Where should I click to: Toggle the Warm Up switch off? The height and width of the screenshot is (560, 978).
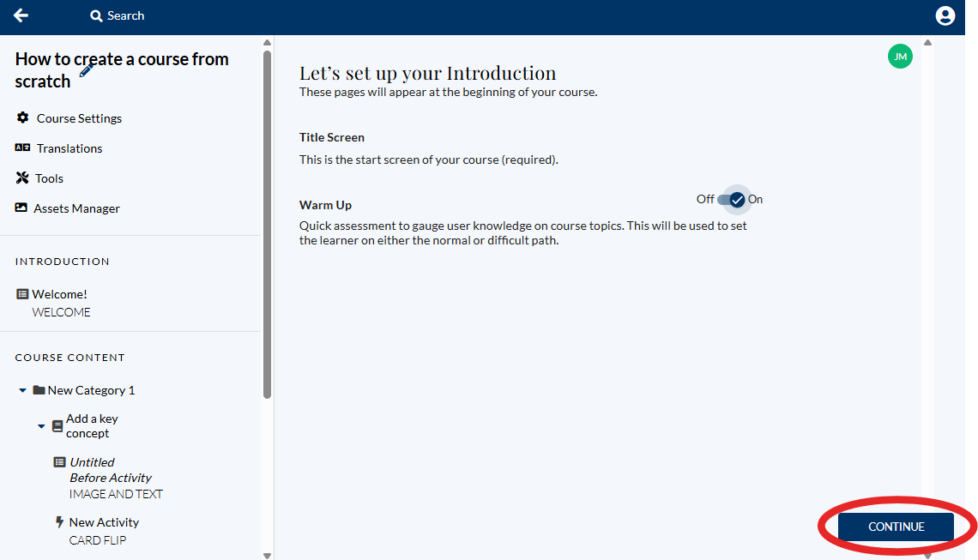click(732, 200)
